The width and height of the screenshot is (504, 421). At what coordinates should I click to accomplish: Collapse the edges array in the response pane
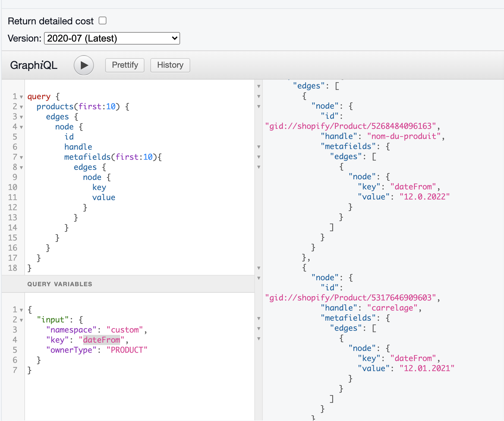point(259,86)
